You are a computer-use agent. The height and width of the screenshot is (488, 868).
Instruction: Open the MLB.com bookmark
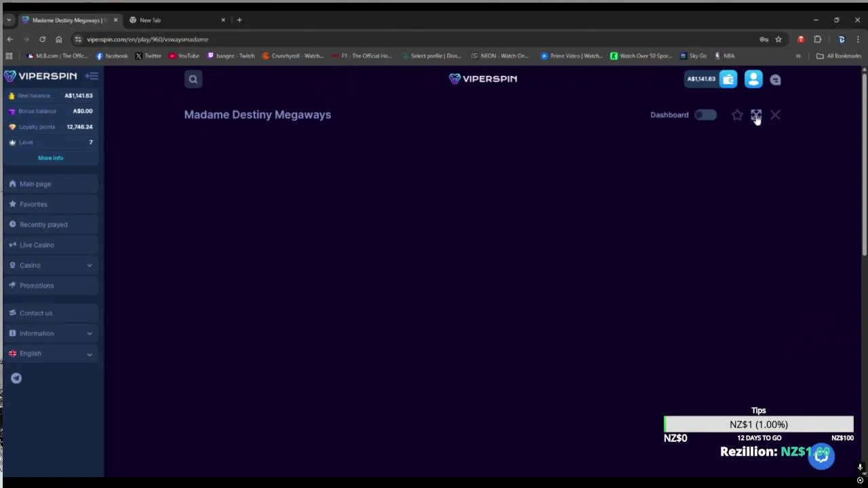coord(57,56)
